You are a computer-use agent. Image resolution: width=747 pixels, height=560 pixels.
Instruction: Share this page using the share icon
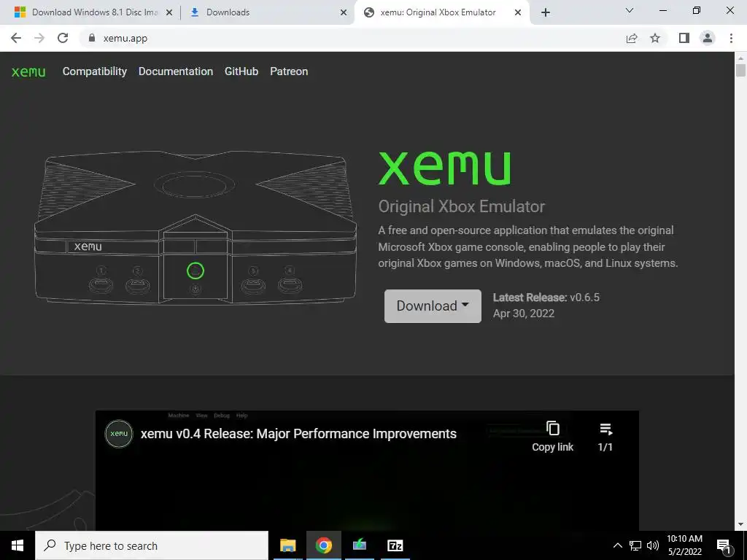(632, 38)
